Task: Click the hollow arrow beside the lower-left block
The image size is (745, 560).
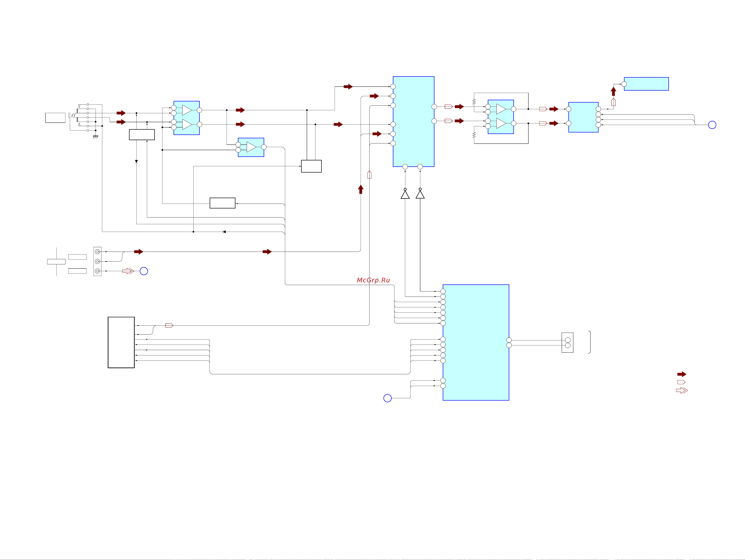Action: click(169, 325)
